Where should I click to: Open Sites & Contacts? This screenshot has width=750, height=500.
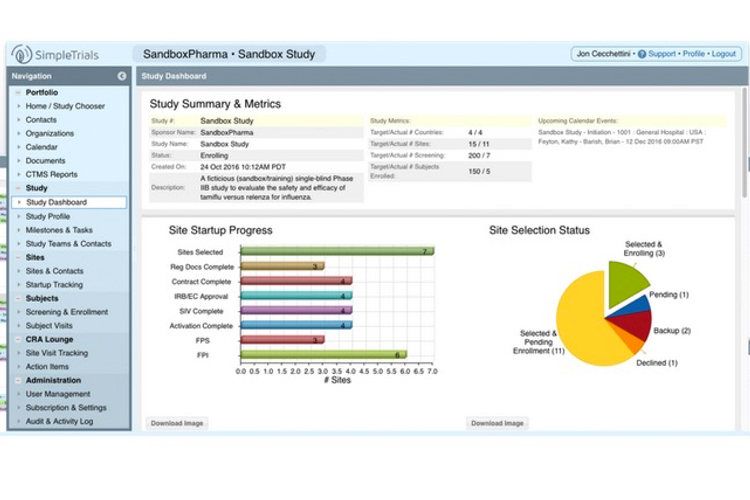[55, 271]
